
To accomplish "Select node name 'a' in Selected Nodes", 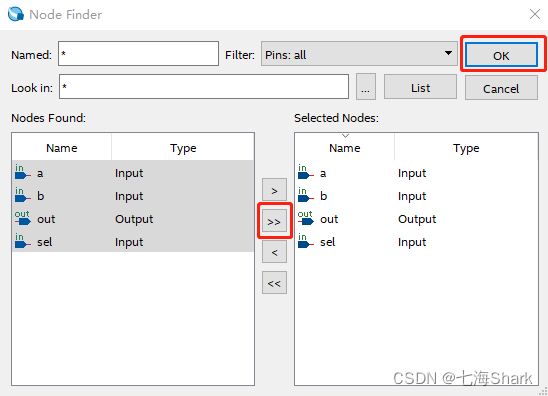I will [x=323, y=173].
